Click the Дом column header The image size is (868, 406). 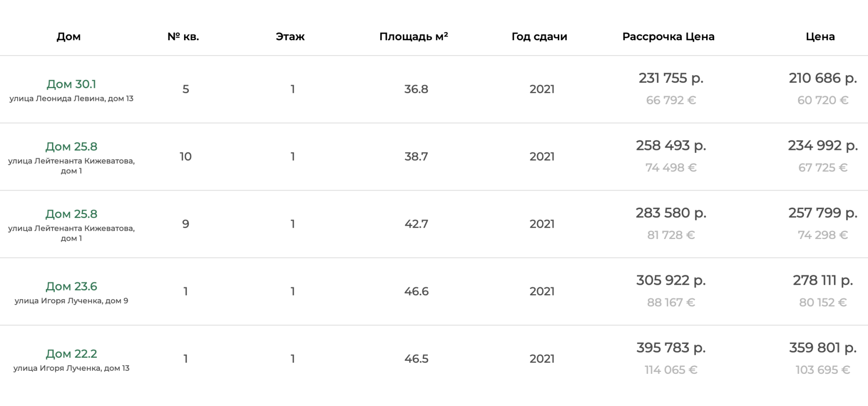(69, 37)
